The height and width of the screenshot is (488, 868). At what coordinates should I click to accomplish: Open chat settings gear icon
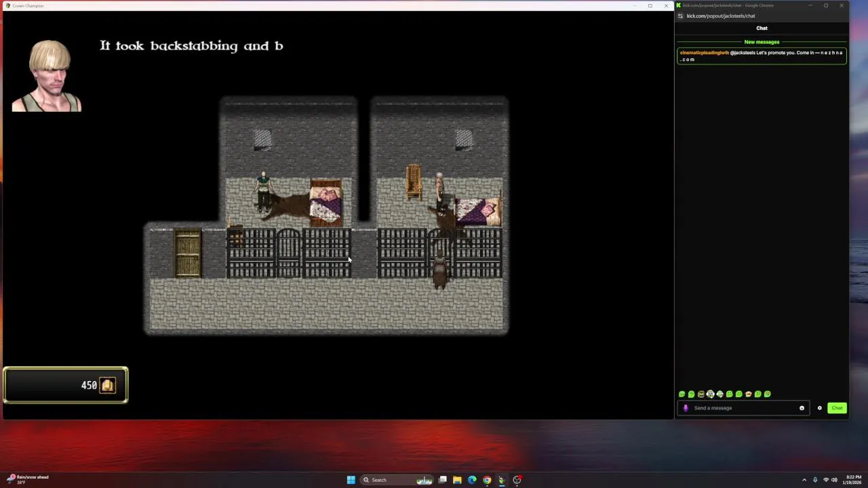tap(819, 408)
